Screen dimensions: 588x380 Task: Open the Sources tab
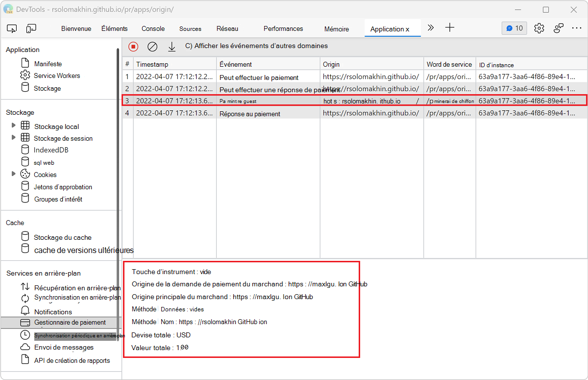point(190,28)
